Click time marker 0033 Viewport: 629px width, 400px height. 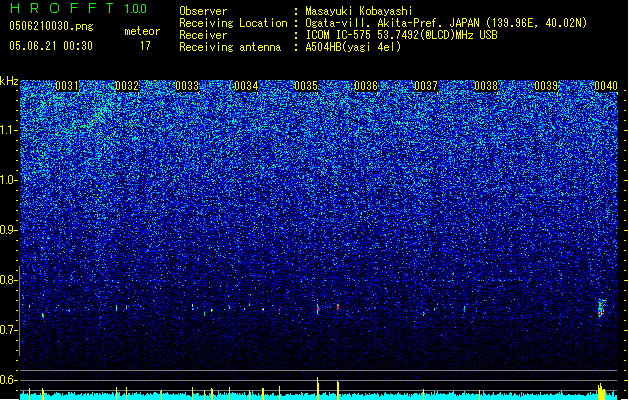187,86
